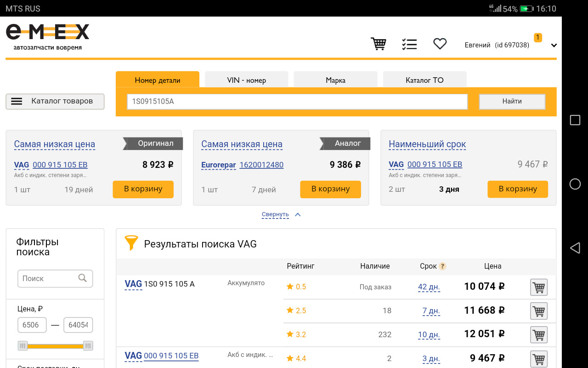The width and height of the screenshot is (588, 368).
Task: Tap the Android back navigation button
Action: (575, 248)
